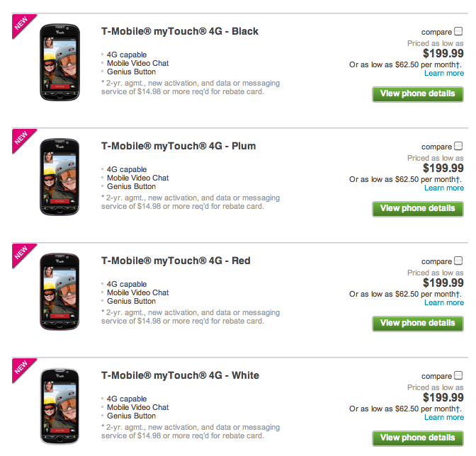View phone details for the White model
The height and width of the screenshot is (456, 476).
[x=418, y=438]
